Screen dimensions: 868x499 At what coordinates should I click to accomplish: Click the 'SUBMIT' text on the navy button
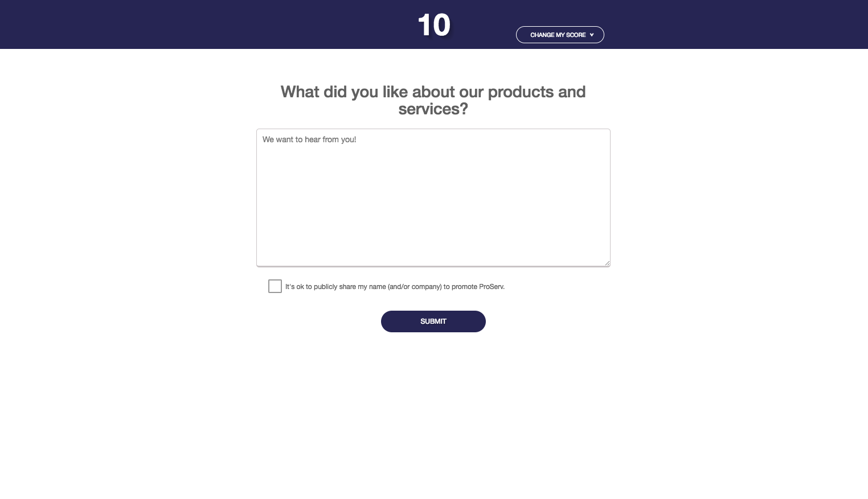(433, 321)
